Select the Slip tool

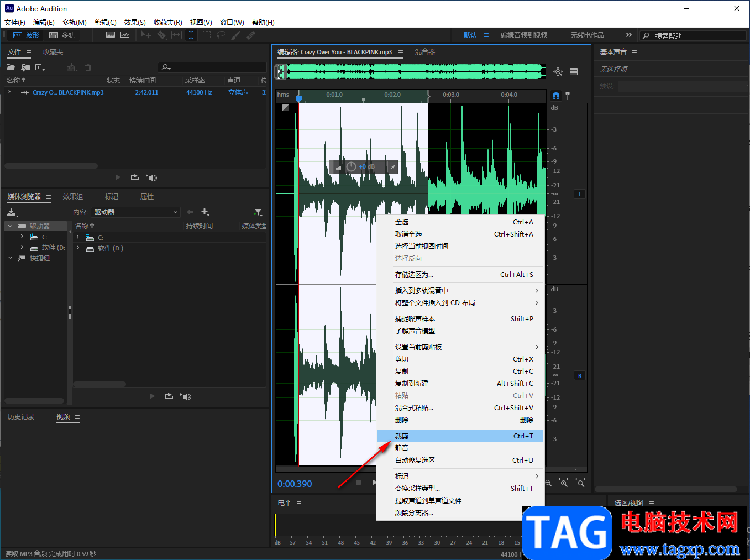pyautogui.click(x=176, y=35)
